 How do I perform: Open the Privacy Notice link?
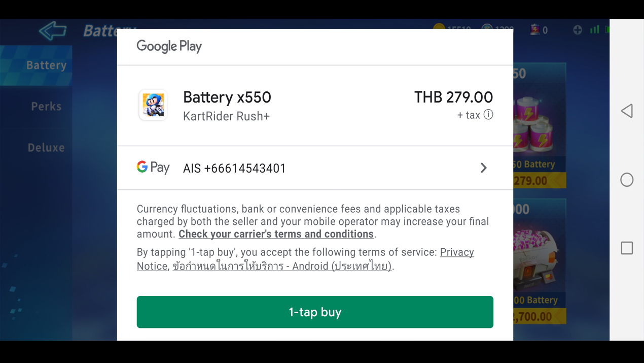point(305,259)
